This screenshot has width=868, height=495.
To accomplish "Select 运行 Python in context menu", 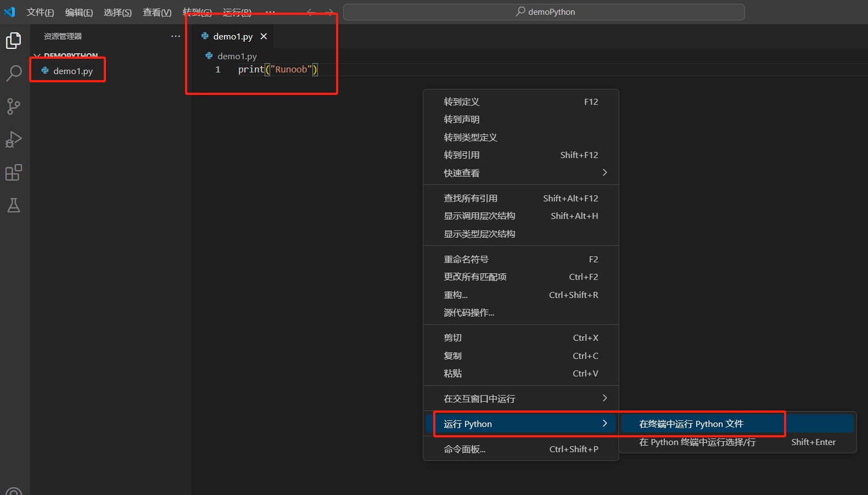I will pos(520,424).
